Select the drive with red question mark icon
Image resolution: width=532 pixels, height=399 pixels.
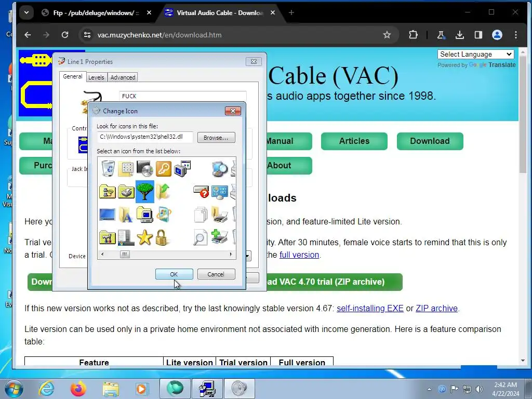(201, 191)
